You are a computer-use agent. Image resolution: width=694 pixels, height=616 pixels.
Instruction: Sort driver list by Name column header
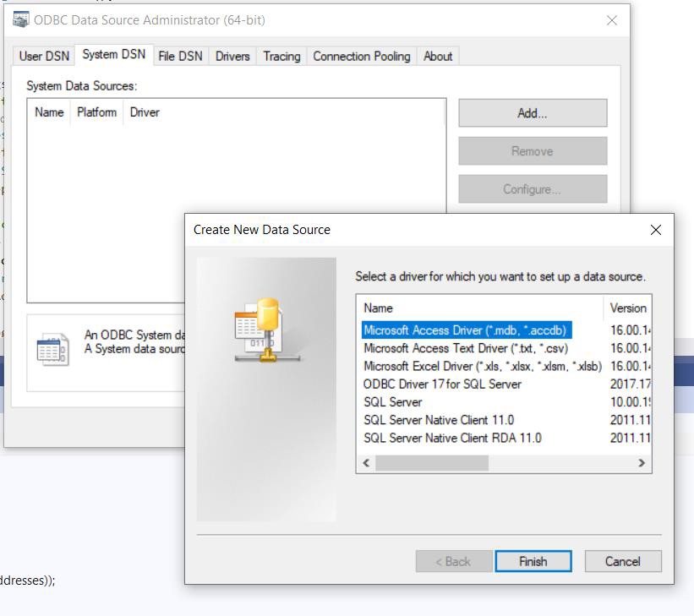(x=379, y=308)
